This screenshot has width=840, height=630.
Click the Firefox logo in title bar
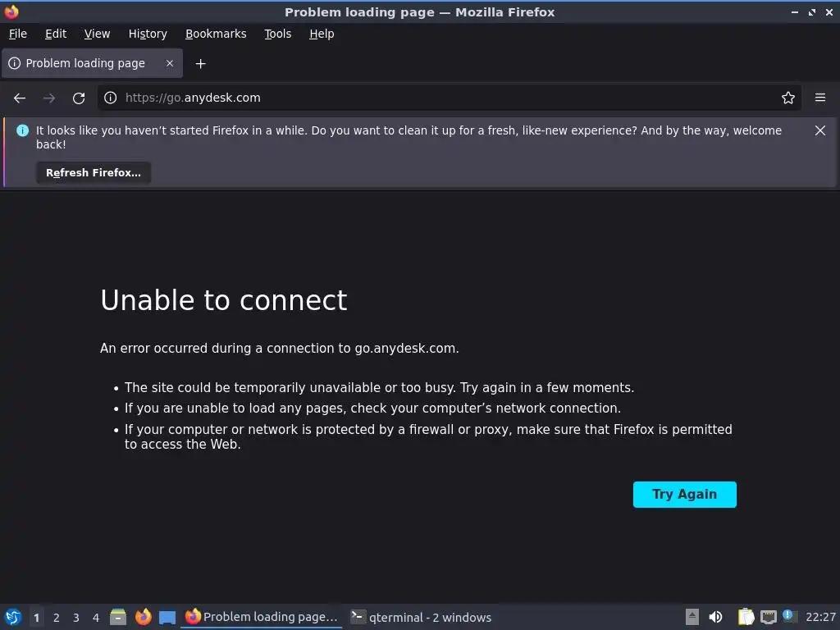11,11
